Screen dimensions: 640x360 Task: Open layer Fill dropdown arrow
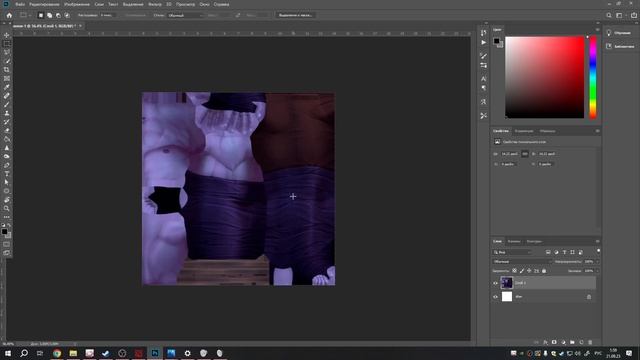tap(597, 271)
